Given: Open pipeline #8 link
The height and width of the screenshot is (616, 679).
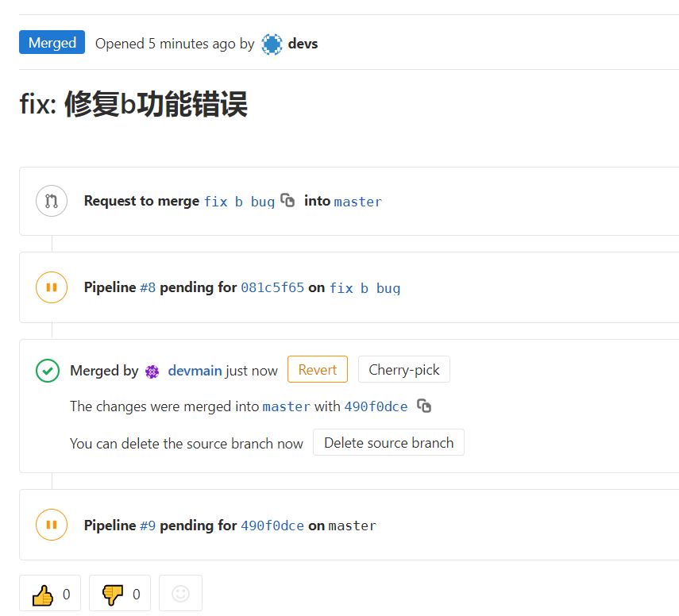Looking at the screenshot, I should (x=148, y=287).
